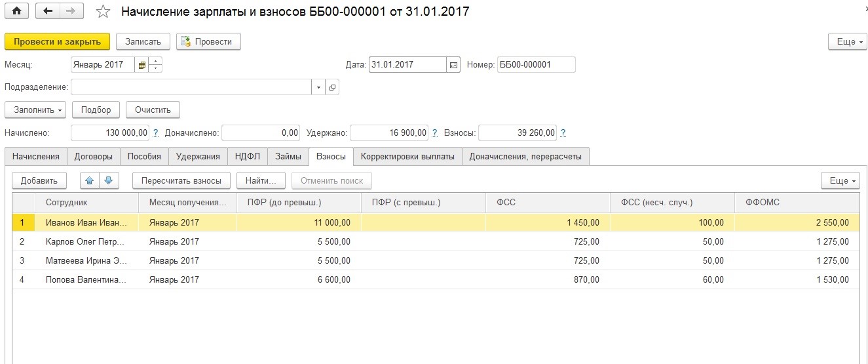Click ФСС cell 870,00
Viewport: 868px width, 364px height.
(x=548, y=279)
